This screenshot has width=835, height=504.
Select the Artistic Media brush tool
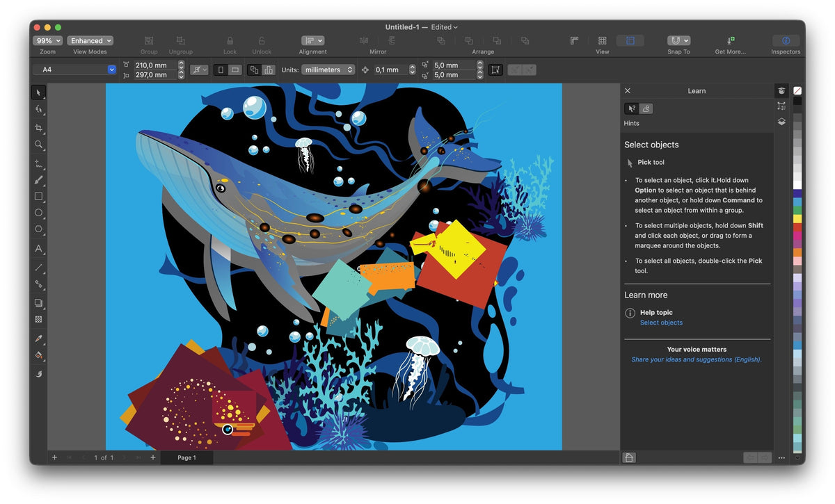click(x=38, y=180)
